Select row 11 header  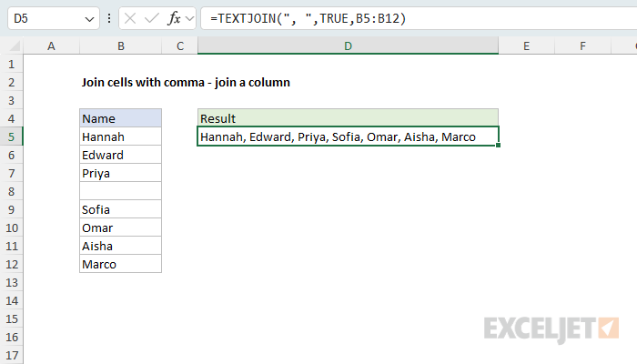point(11,247)
